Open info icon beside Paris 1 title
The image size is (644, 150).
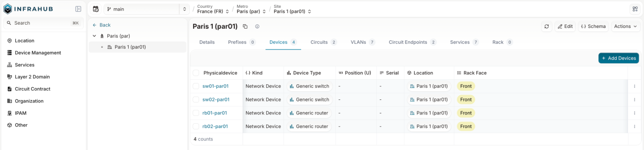(x=257, y=26)
